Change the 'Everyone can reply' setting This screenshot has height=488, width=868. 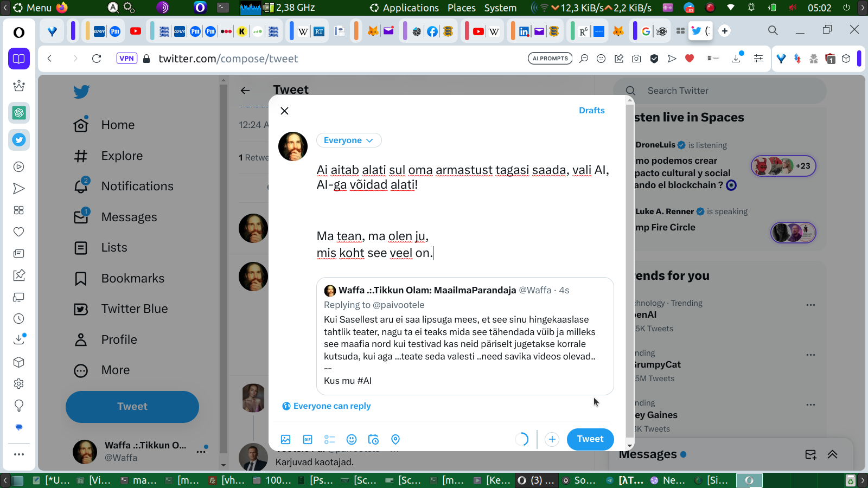(x=327, y=406)
